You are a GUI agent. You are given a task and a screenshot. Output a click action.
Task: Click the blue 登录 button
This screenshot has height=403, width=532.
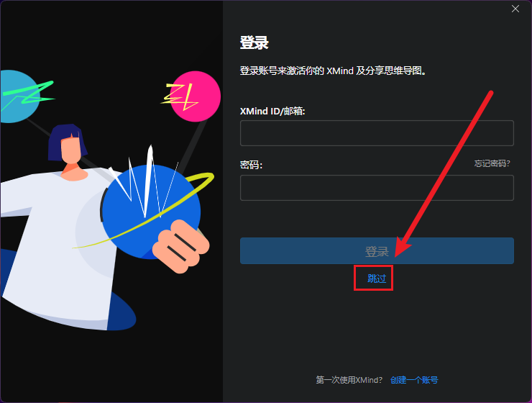point(377,251)
